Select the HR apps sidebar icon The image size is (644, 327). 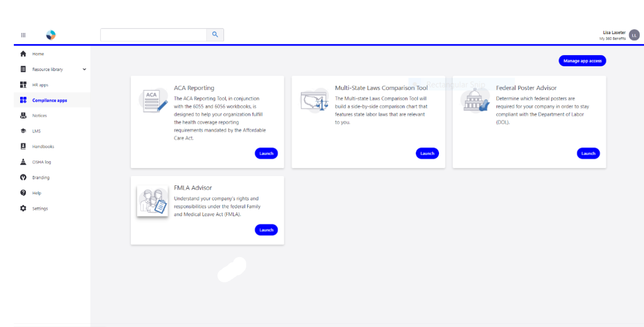click(23, 84)
